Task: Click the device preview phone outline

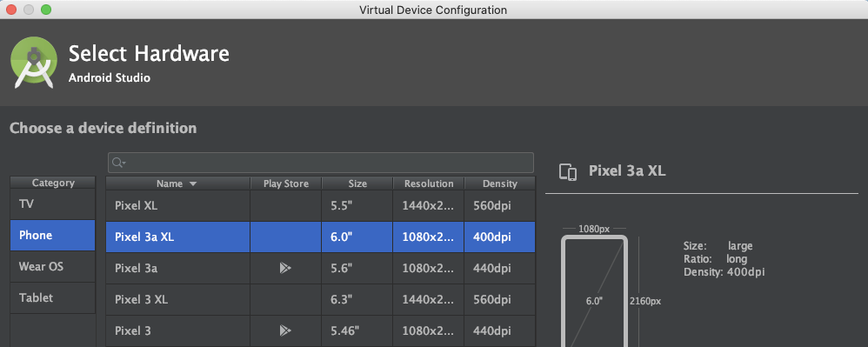Action: [595, 291]
